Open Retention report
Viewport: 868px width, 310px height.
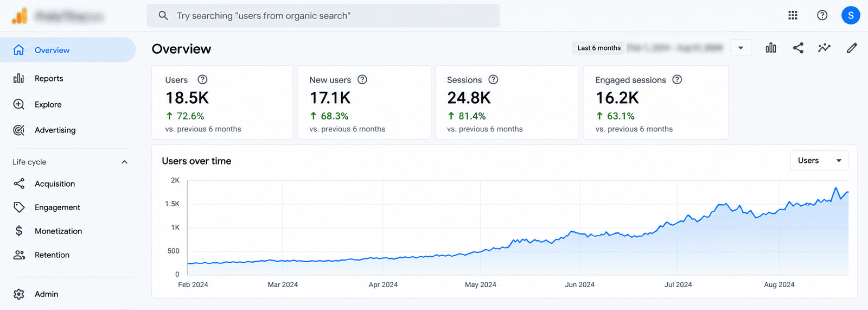tap(52, 255)
